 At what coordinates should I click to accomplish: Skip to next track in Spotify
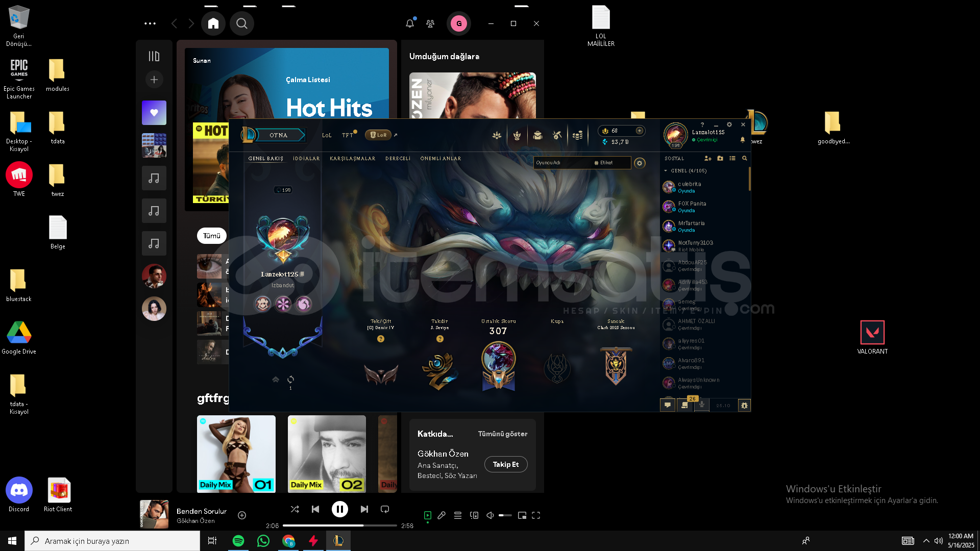click(x=364, y=509)
